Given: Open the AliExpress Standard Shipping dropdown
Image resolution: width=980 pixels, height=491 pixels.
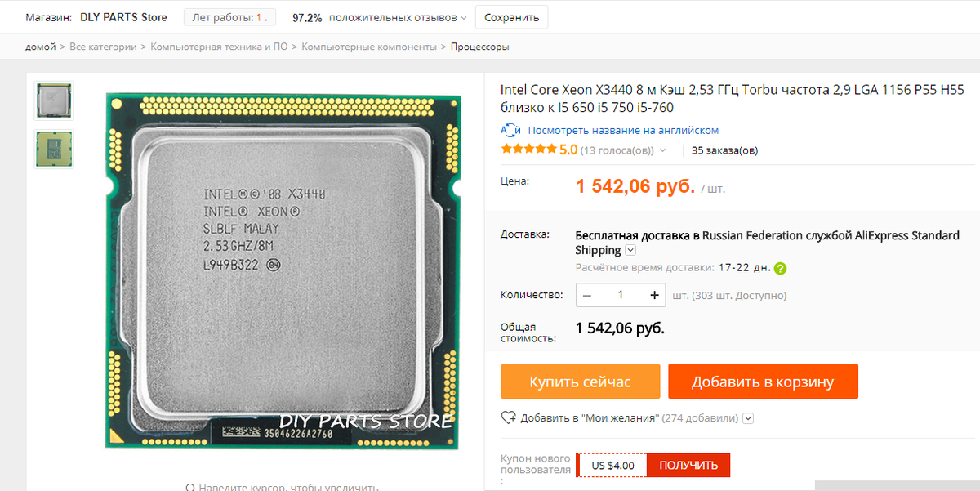Looking at the screenshot, I should 630,250.
